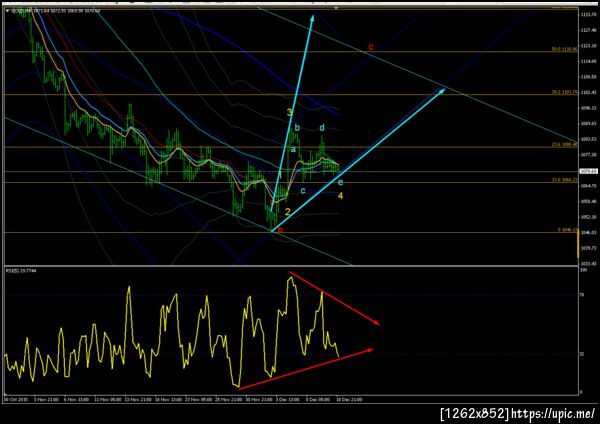Screen dimensions: 600x424
Task: Select the cyan wave label e
Action: click(340, 182)
